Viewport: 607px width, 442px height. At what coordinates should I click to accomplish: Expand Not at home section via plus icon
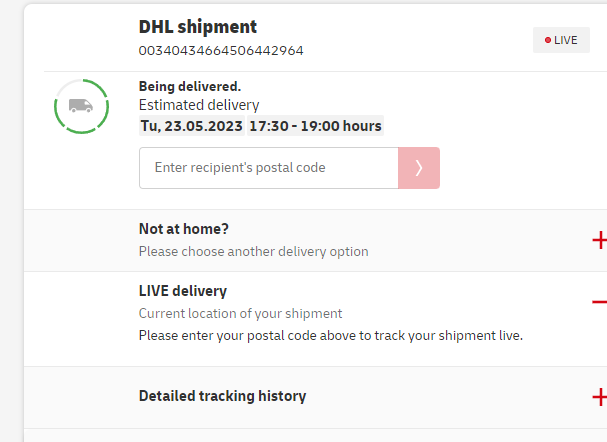[599, 240]
